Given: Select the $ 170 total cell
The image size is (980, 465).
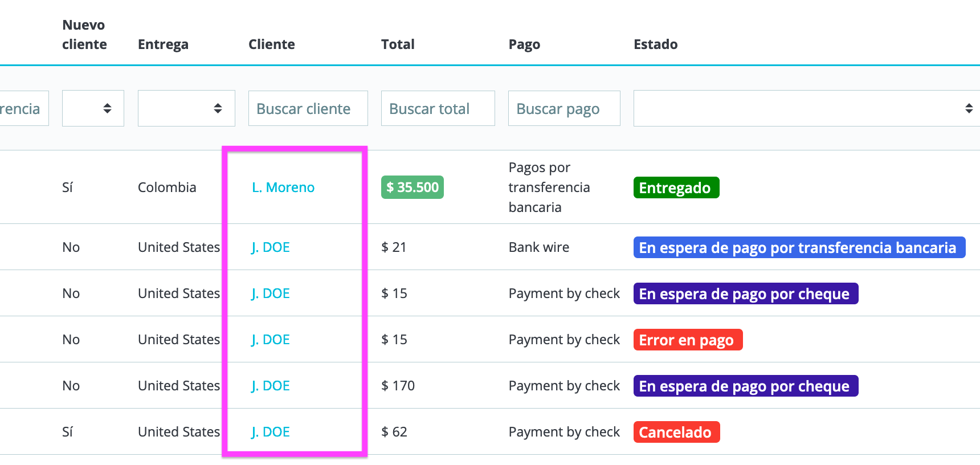Looking at the screenshot, I should click(398, 386).
